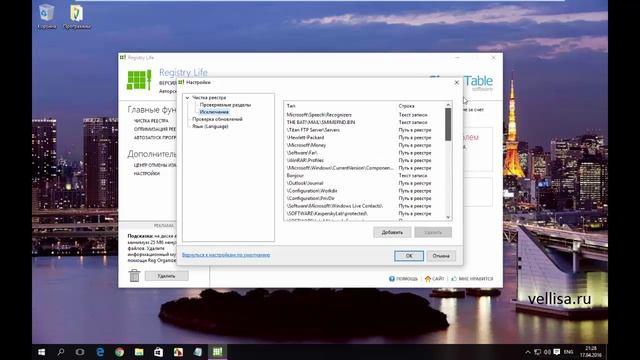Open the Программы desktop folder
The height and width of the screenshot is (360, 640).
point(77,17)
